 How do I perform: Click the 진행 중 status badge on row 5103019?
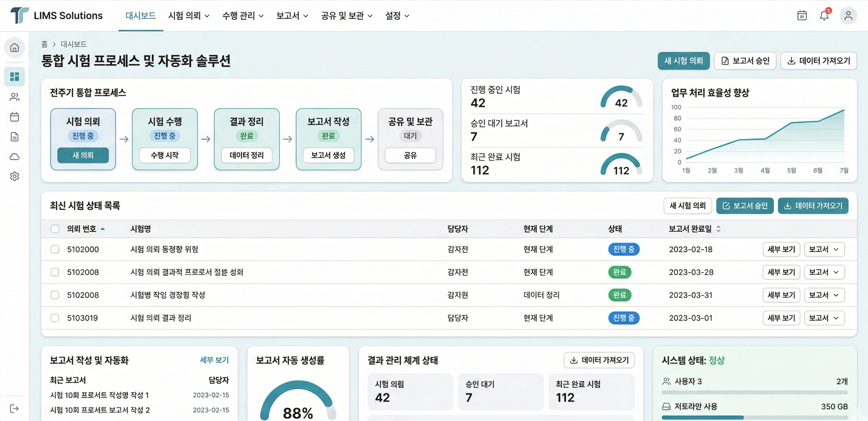[624, 318]
